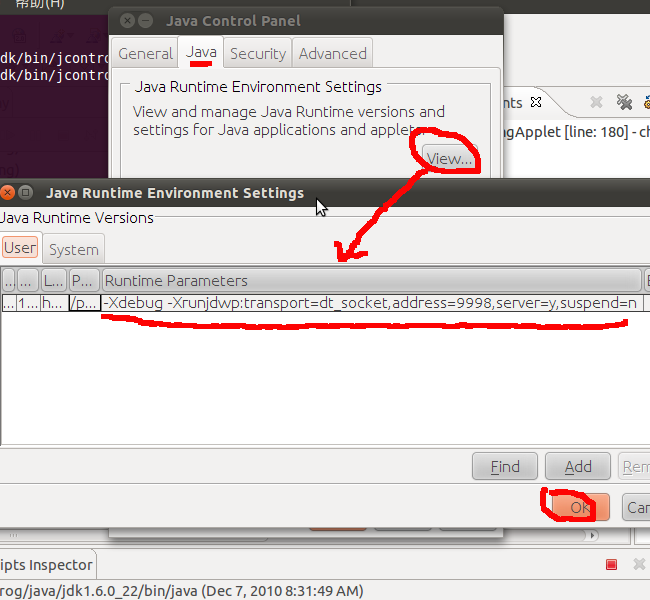650x600 pixels.
Task: Select the Java tab in Java Control Panel
Action: click(201, 52)
